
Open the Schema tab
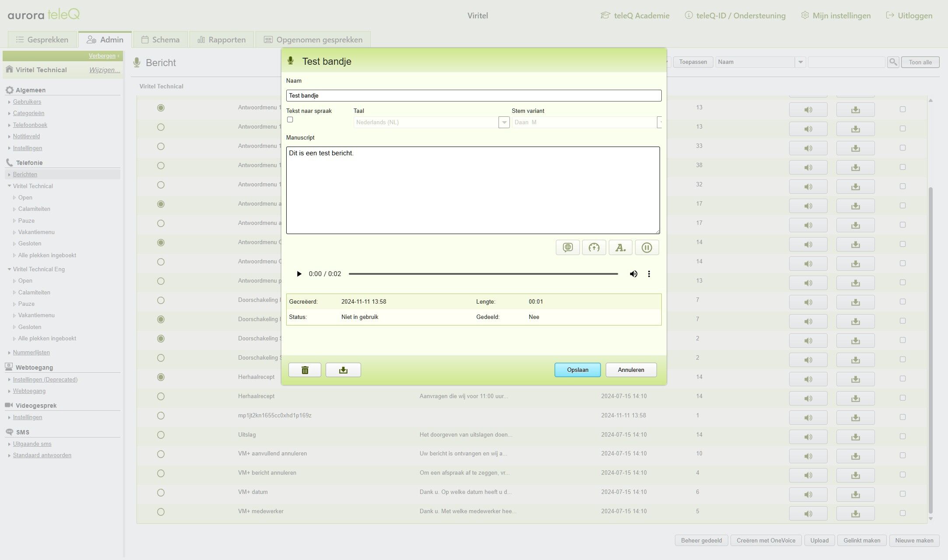pos(161,40)
